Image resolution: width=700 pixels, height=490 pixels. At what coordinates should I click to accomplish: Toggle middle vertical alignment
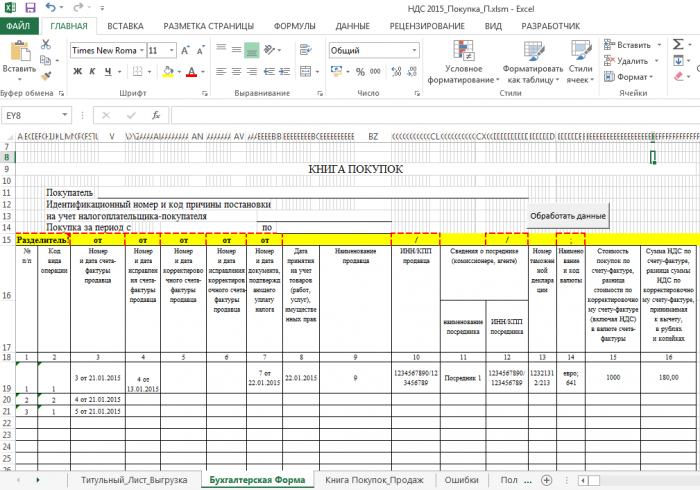(x=236, y=50)
